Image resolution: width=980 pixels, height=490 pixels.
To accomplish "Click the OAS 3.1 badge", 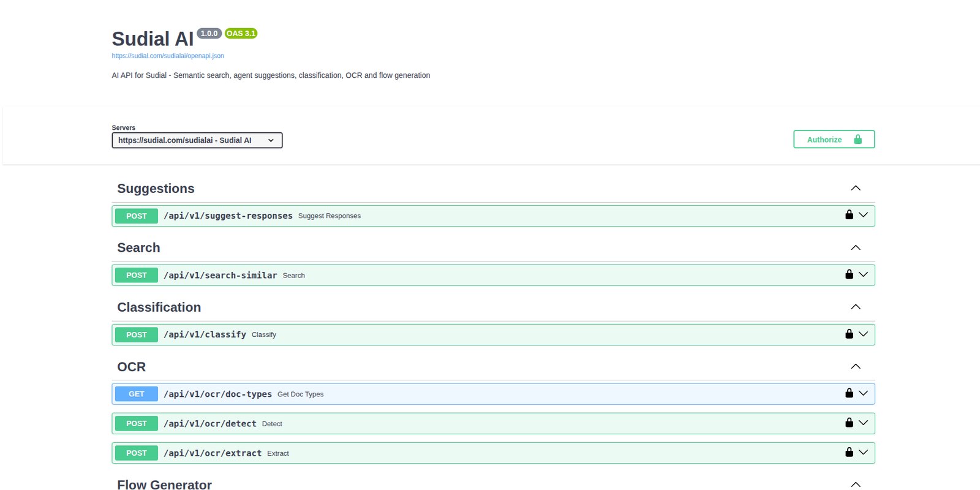I will point(241,33).
